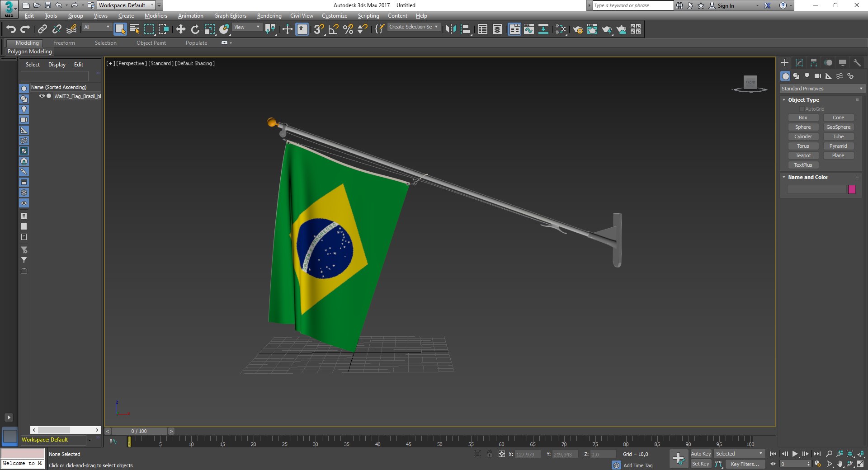
Task: Click the Set Key button
Action: coord(701,464)
